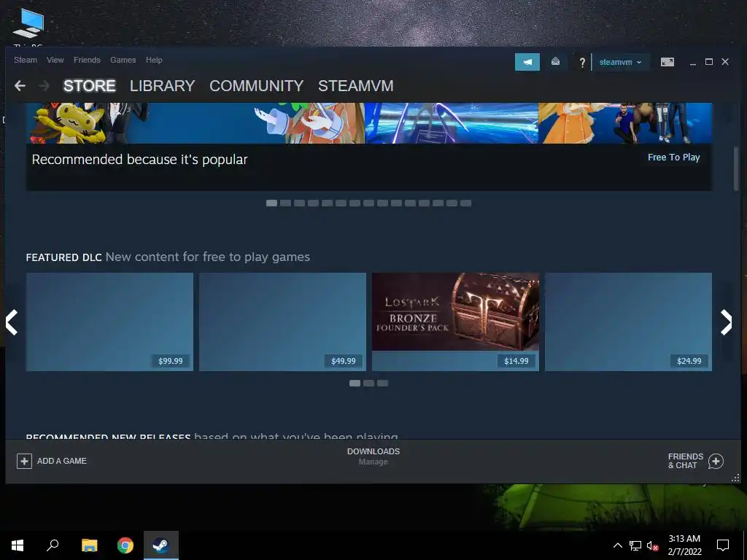The height and width of the screenshot is (560, 747).
Task: Enter Big Picture mode icon
Action: click(667, 62)
